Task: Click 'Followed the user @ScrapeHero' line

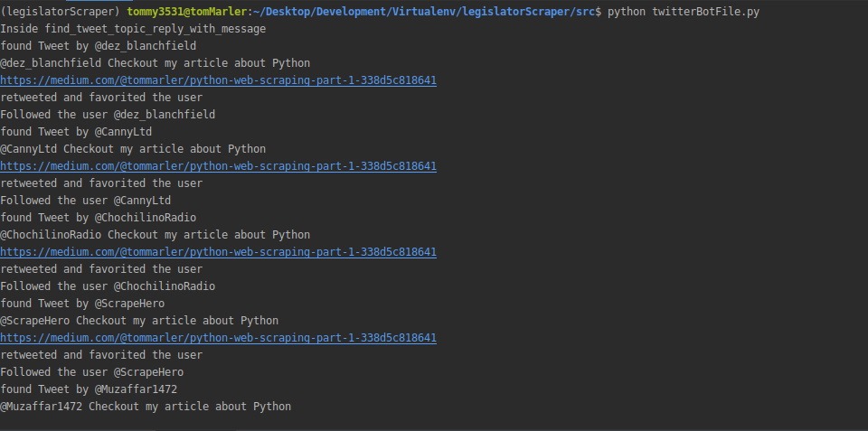Action: point(92,371)
